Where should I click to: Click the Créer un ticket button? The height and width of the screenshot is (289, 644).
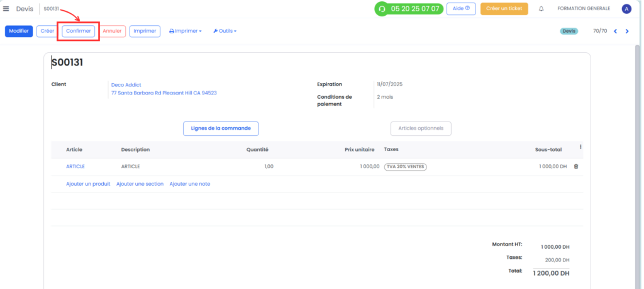point(504,9)
